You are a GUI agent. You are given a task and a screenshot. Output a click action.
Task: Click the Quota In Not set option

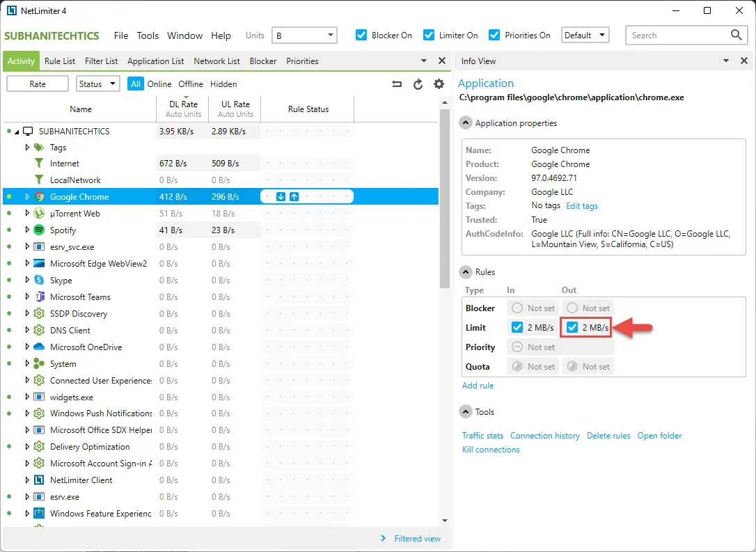coord(533,366)
